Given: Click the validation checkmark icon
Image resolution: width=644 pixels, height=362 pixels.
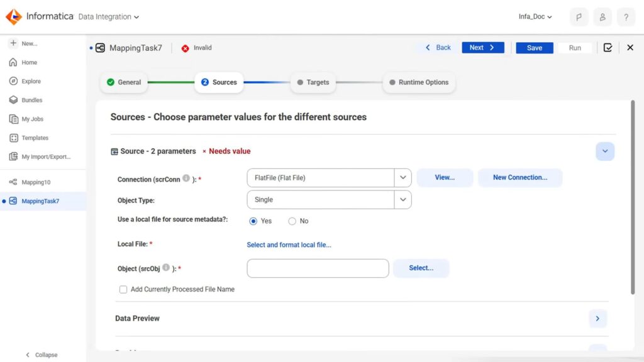Looking at the screenshot, I should pos(608,48).
